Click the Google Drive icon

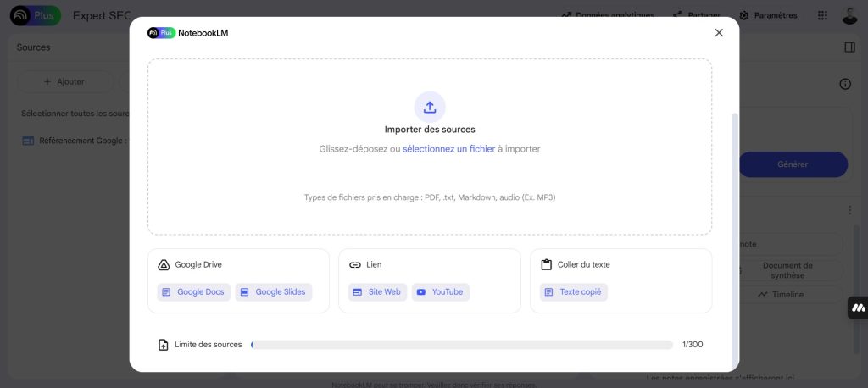164,264
